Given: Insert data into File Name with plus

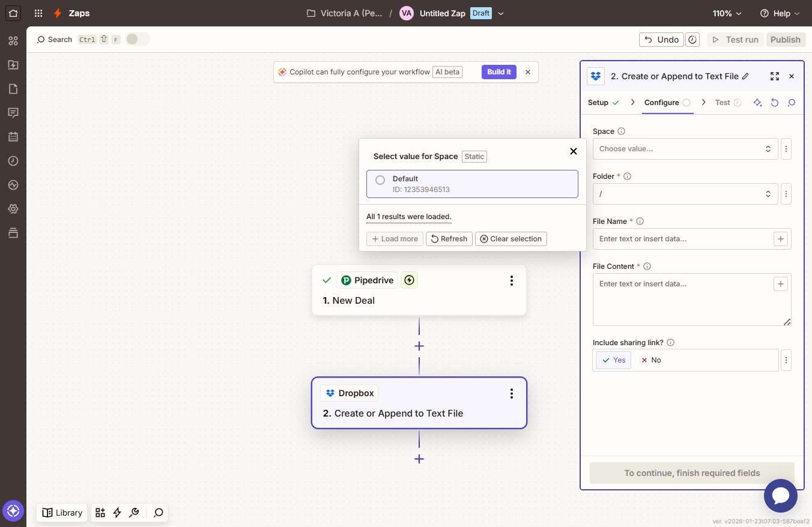Looking at the screenshot, I should [781, 239].
